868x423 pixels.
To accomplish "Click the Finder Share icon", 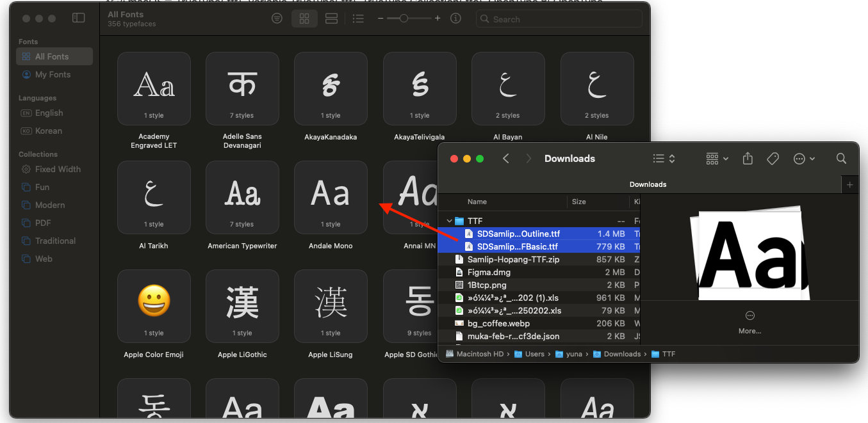I will [748, 159].
